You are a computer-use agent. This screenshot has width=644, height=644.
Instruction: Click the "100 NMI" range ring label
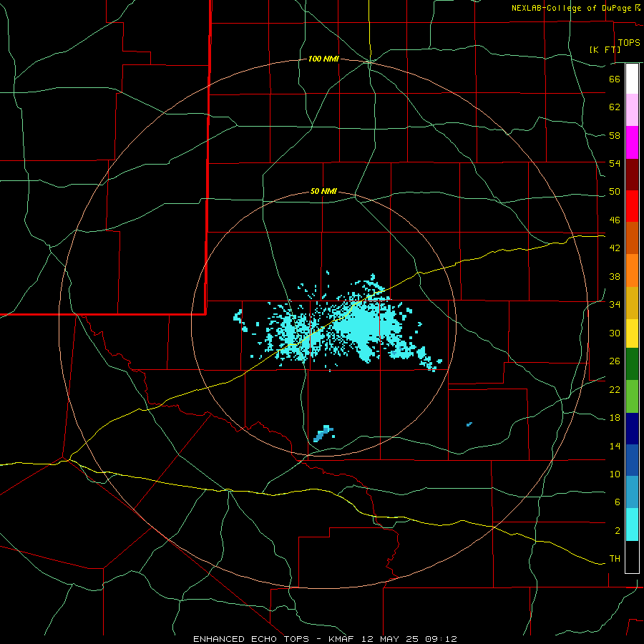click(323, 59)
